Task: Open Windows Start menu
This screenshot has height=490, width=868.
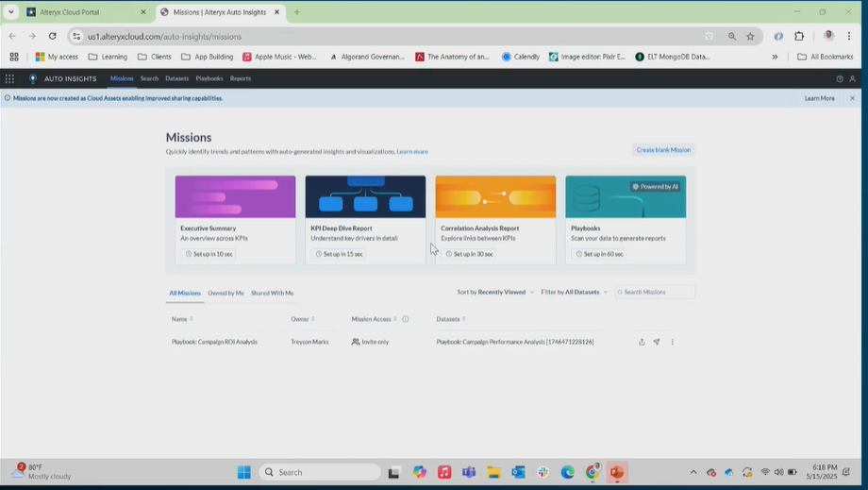Action: coord(244,472)
